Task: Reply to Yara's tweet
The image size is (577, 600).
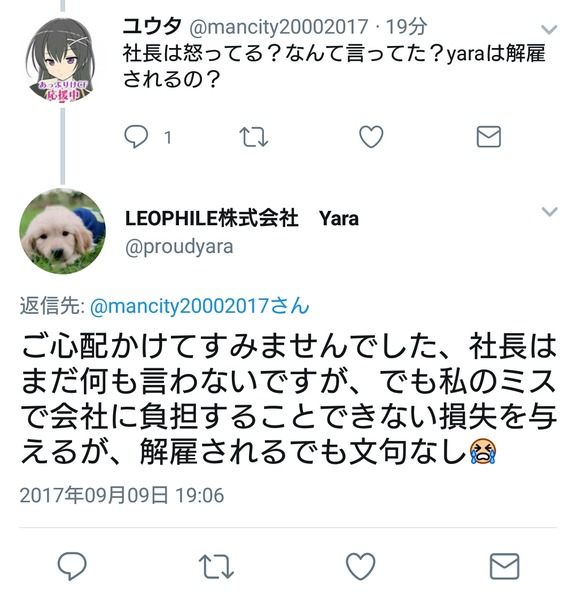Action: tap(72, 566)
